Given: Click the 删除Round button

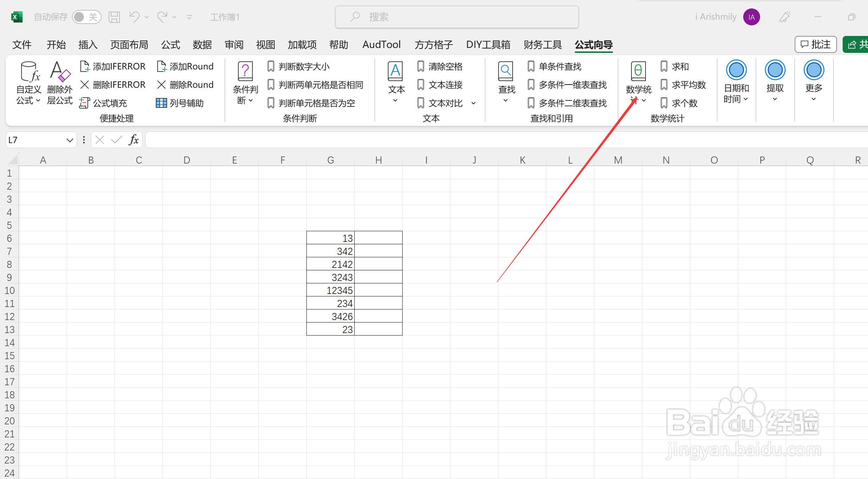Looking at the screenshot, I should 185,85.
